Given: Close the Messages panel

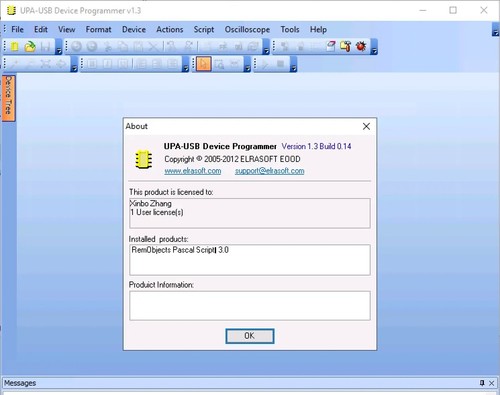Looking at the screenshot, I should click(x=492, y=383).
